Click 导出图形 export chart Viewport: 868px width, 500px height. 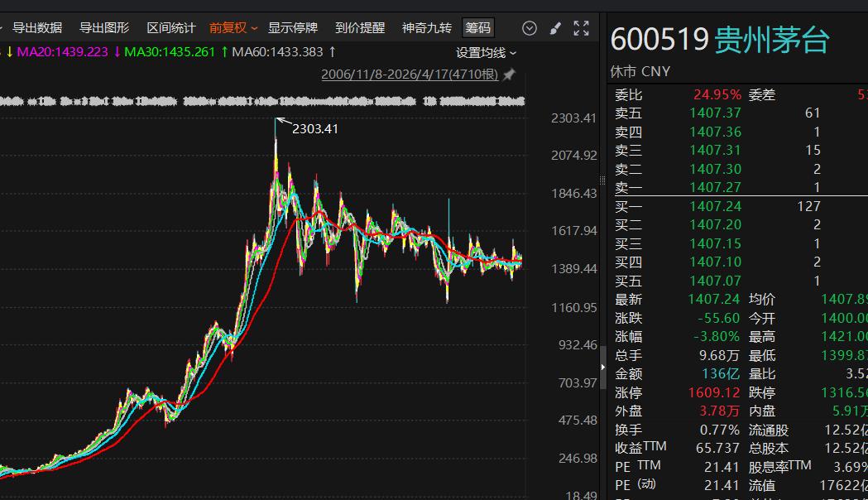tap(104, 27)
